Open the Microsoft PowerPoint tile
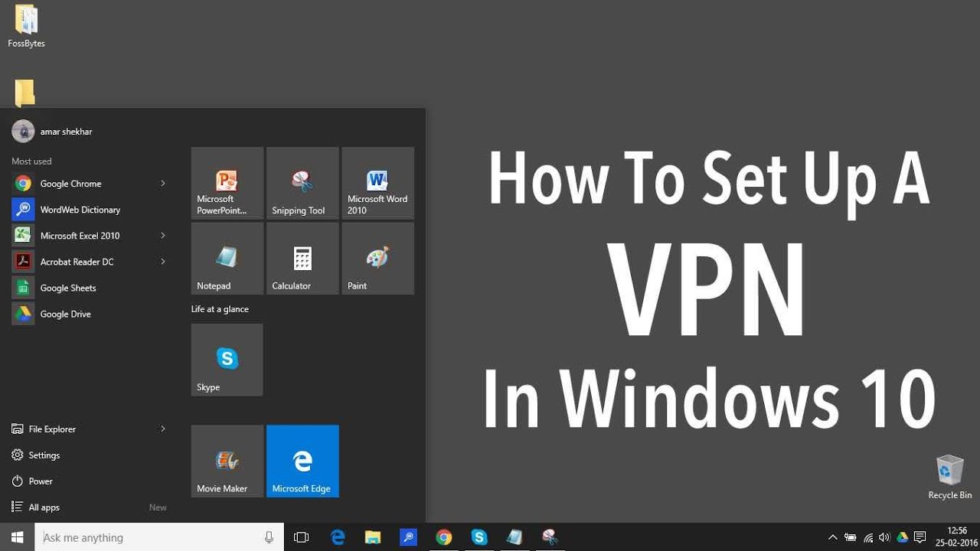Viewport: 980px width, 551px height. [x=227, y=184]
